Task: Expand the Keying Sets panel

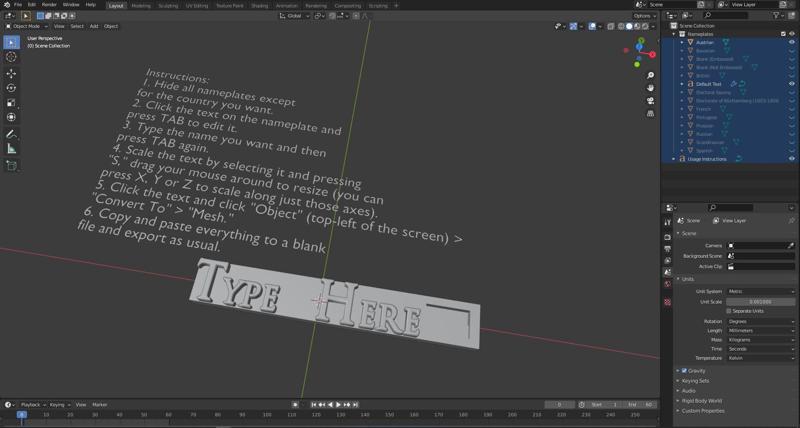Action: [695, 381]
